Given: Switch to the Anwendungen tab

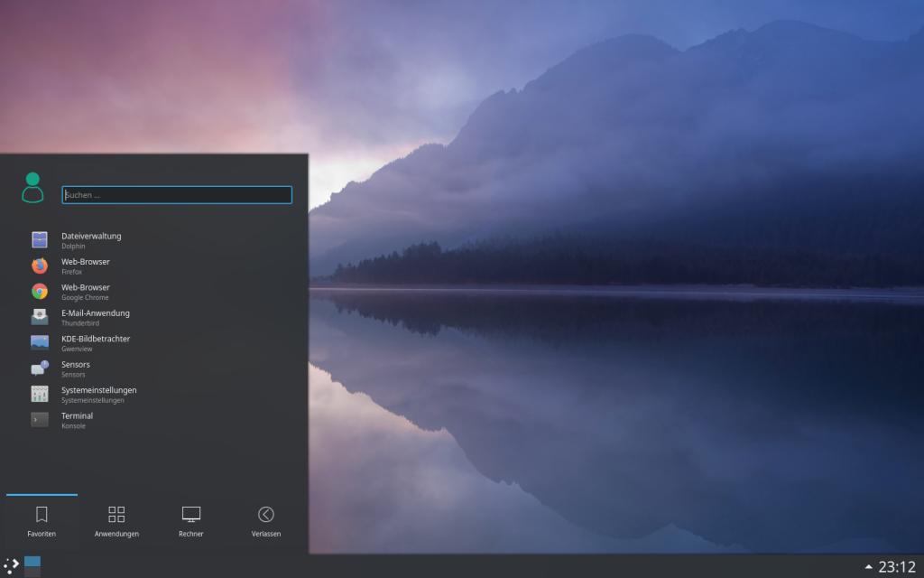Looking at the screenshot, I should click(x=116, y=522).
